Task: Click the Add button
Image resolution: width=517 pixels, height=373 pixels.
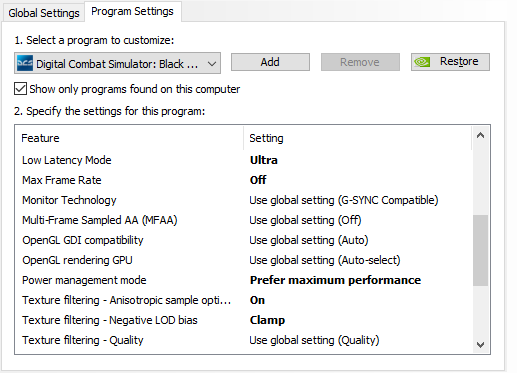Action: (x=270, y=62)
